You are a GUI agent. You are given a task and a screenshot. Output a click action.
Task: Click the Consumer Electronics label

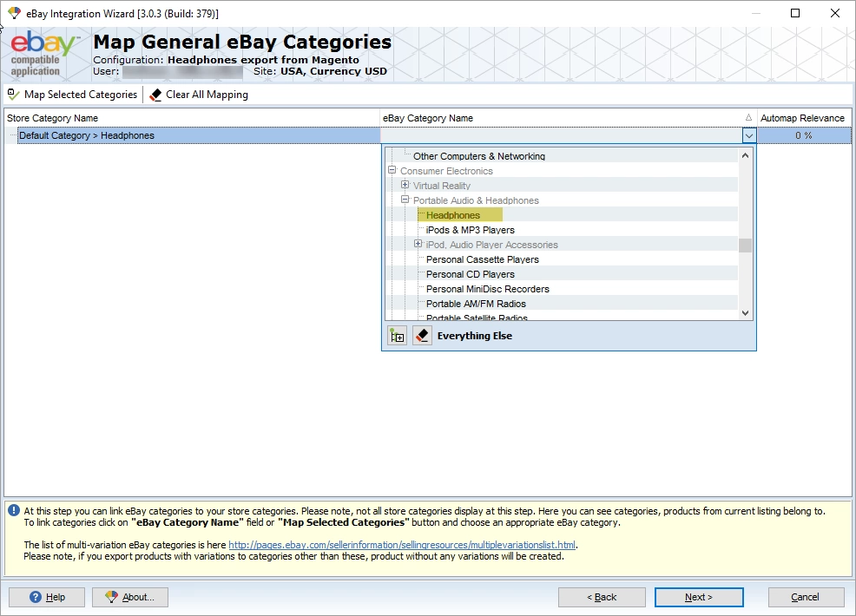(446, 171)
